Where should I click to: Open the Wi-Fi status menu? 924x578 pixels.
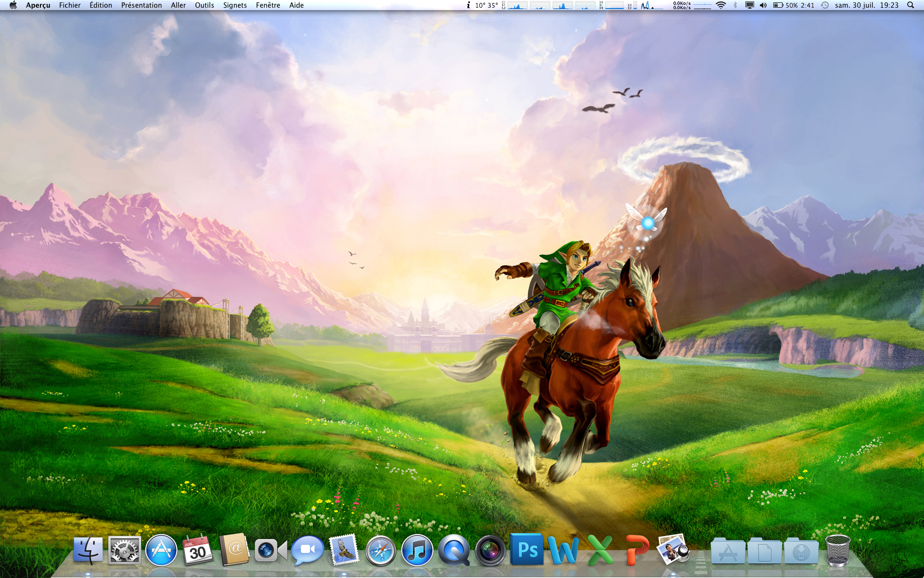(x=721, y=5)
